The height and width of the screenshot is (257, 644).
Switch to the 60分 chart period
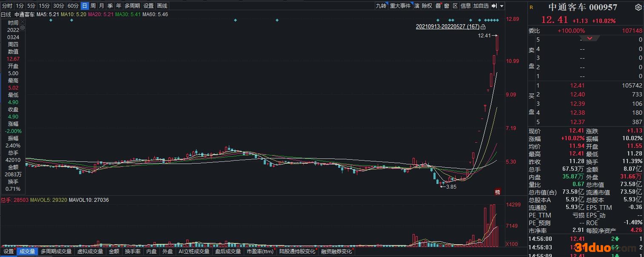(x=73, y=6)
